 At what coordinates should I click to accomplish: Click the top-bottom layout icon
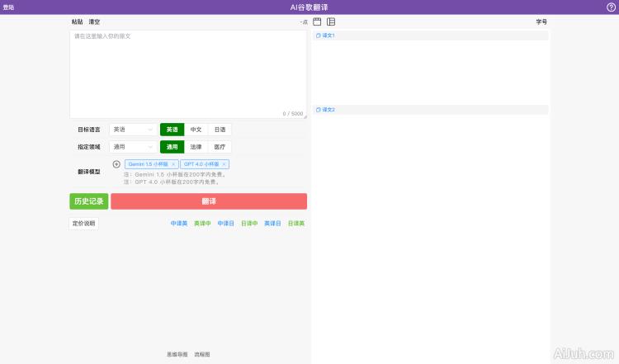(x=317, y=21)
